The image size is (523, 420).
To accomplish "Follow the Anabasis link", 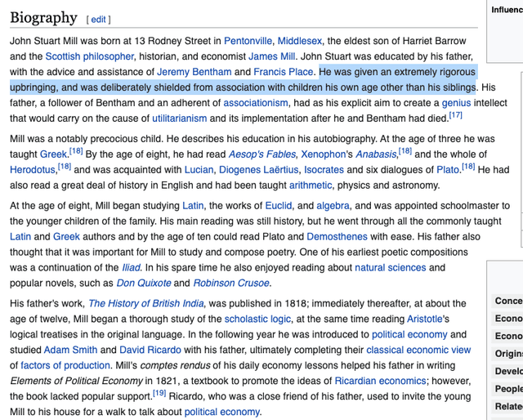I will 375,153.
